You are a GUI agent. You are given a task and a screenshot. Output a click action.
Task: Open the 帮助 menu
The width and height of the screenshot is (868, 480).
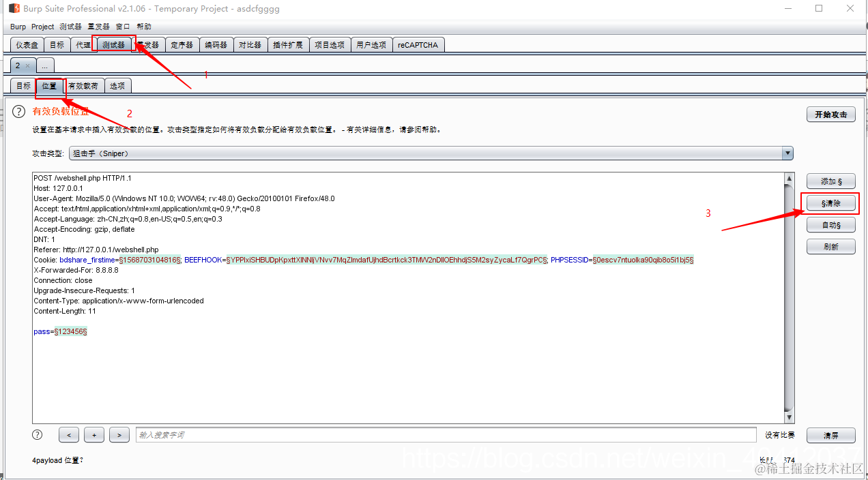144,27
